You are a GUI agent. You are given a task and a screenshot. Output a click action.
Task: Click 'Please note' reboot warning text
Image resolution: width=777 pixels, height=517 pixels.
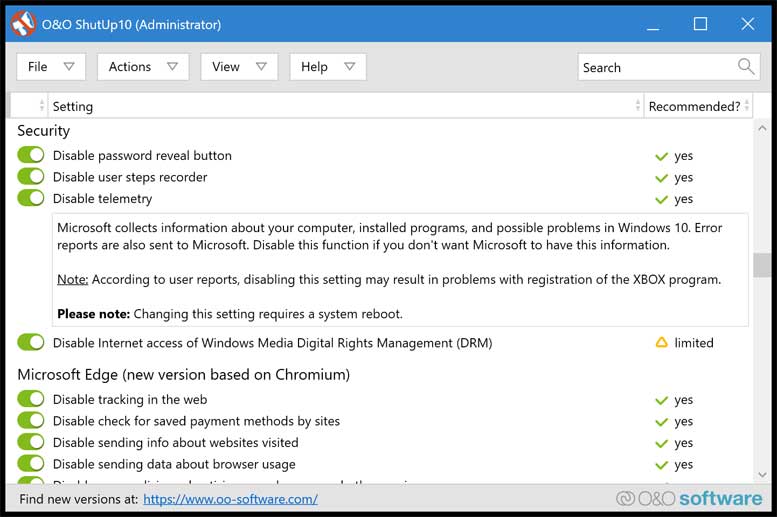[x=230, y=314]
